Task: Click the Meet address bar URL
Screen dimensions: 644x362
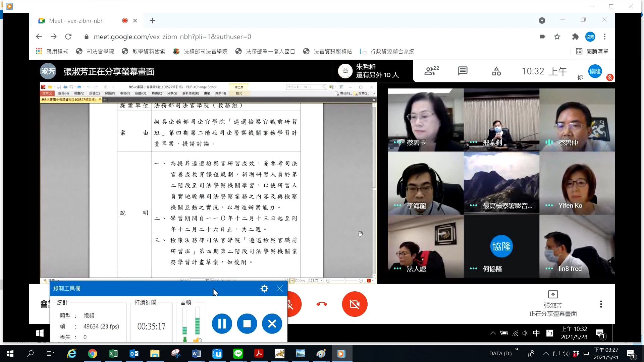Action: (172, 37)
